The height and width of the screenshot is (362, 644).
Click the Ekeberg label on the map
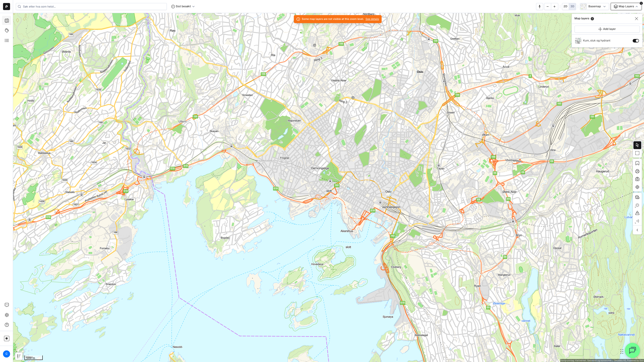[396, 267]
